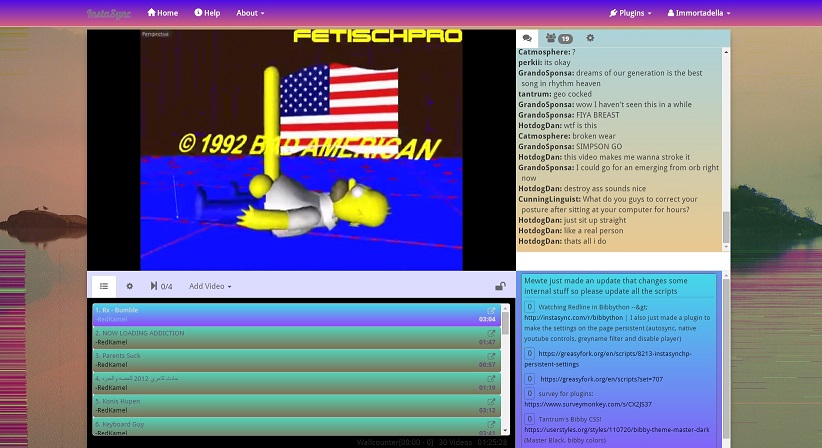Open the instasync.com/r/bibbython link

pyautogui.click(x=574, y=318)
